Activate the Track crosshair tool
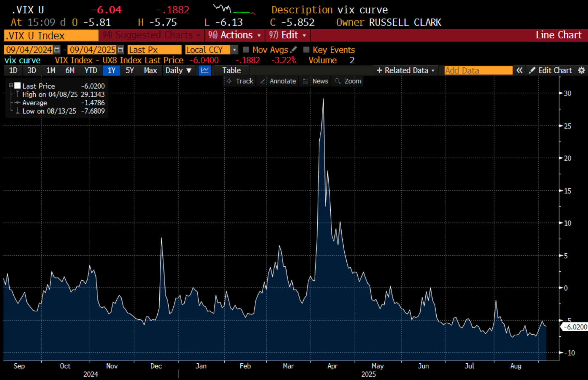The width and height of the screenshot is (588, 380). coord(240,81)
